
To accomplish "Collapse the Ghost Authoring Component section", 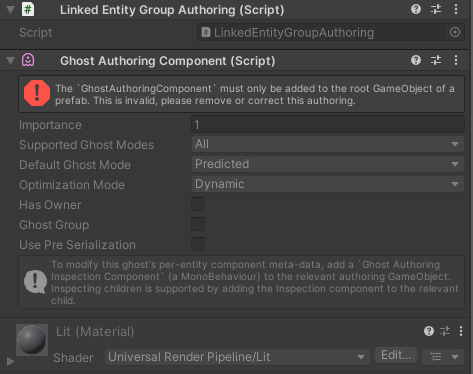I will point(11,61).
